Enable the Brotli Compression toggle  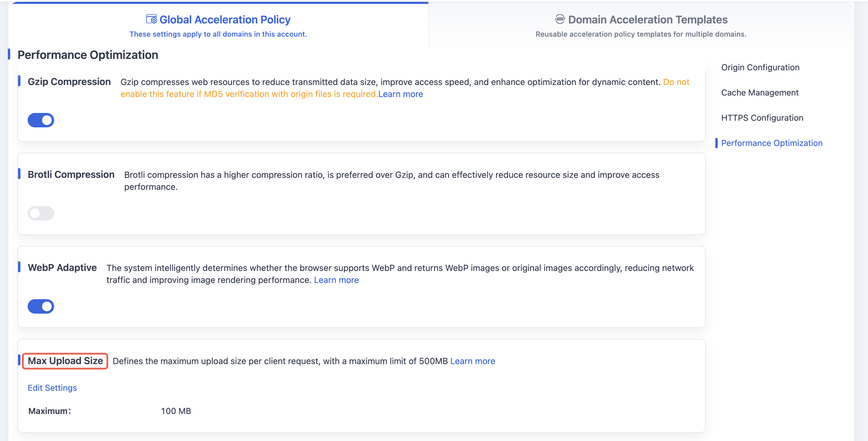click(41, 213)
